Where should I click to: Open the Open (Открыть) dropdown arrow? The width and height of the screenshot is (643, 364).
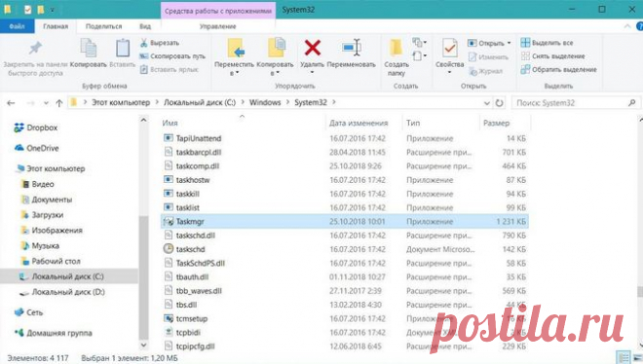pyautogui.click(x=509, y=43)
